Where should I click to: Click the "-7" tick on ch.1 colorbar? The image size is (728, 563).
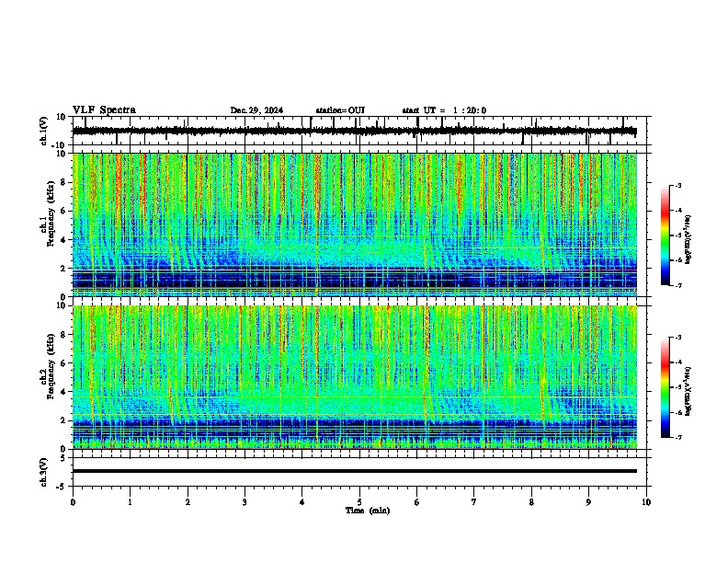pyautogui.click(x=677, y=285)
